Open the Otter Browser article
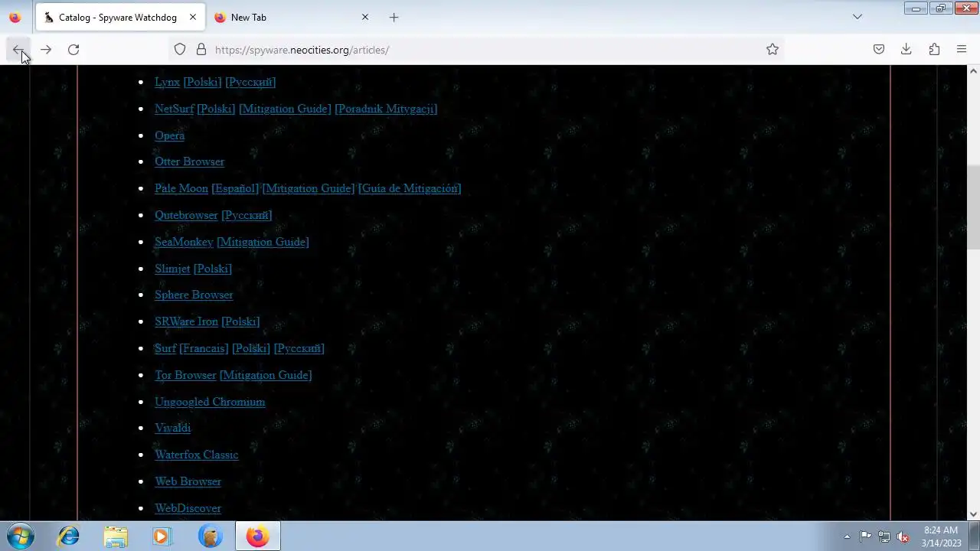The height and width of the screenshot is (551, 980). [x=189, y=161]
